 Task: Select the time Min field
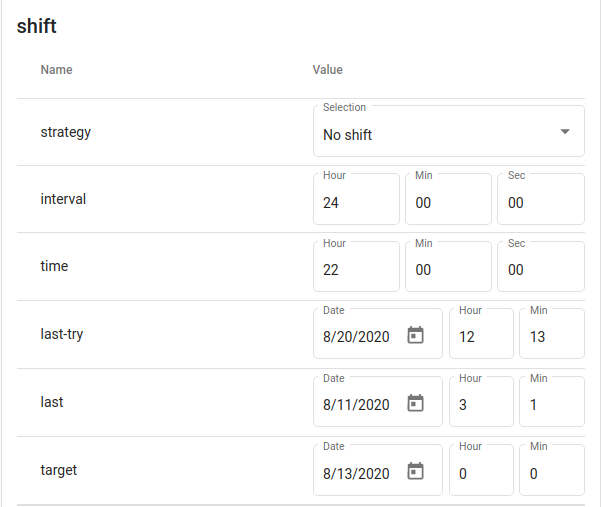tap(448, 266)
